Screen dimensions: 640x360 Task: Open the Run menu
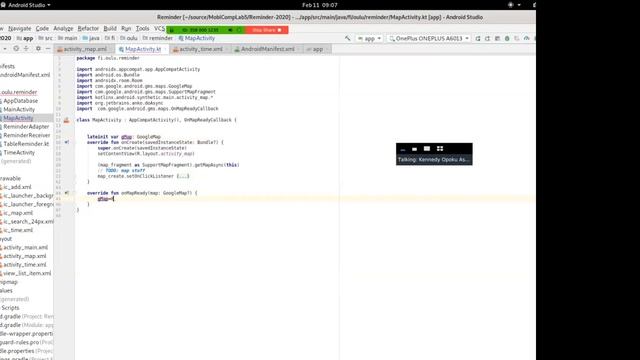tap(126, 29)
